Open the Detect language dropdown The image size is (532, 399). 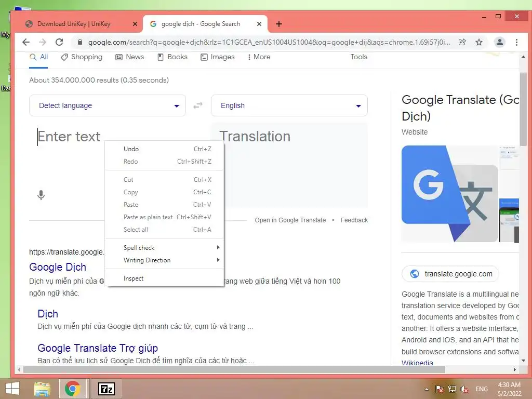[x=108, y=105]
